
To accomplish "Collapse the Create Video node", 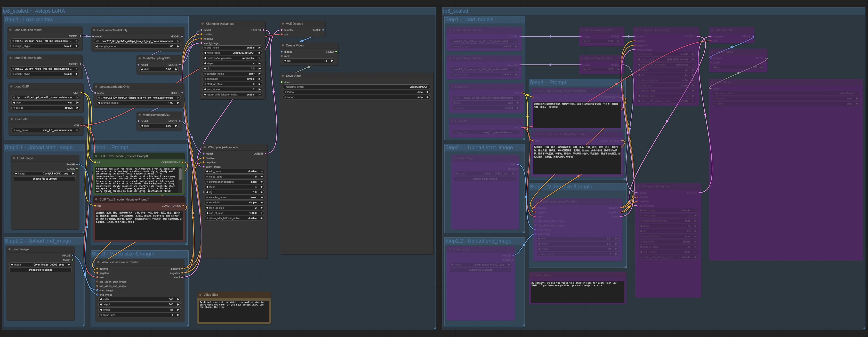I will coord(282,45).
